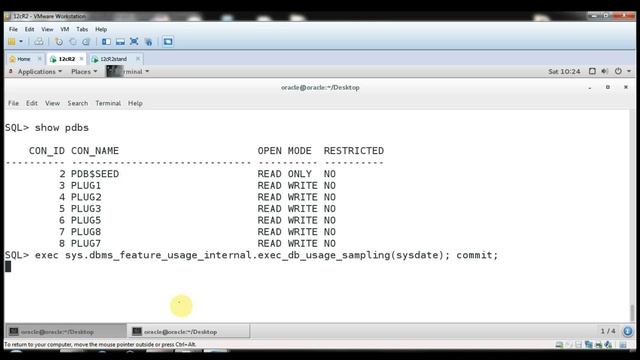
Task: Open the VMware Tabs menu
Action: [82, 29]
